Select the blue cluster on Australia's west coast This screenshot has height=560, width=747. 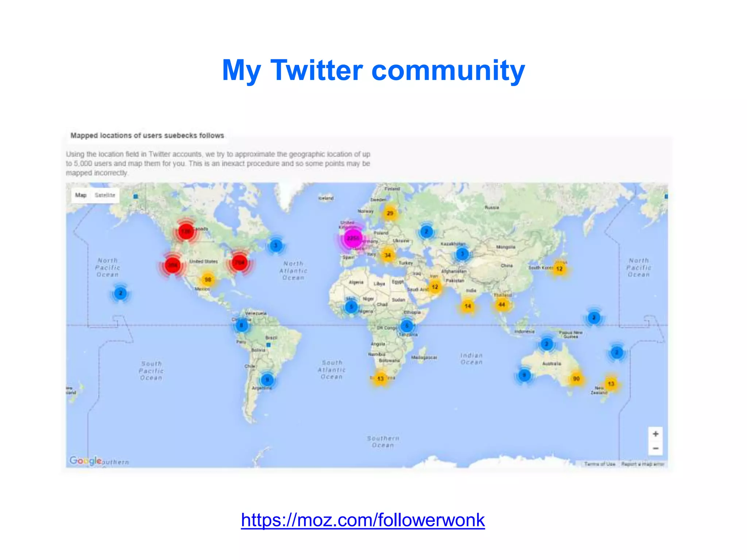524,375
